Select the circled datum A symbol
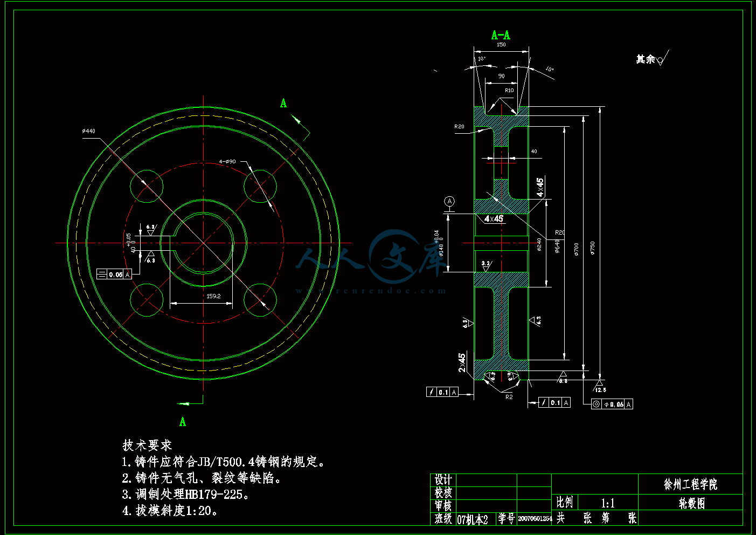Image resolution: width=756 pixels, height=535 pixels. (x=449, y=201)
